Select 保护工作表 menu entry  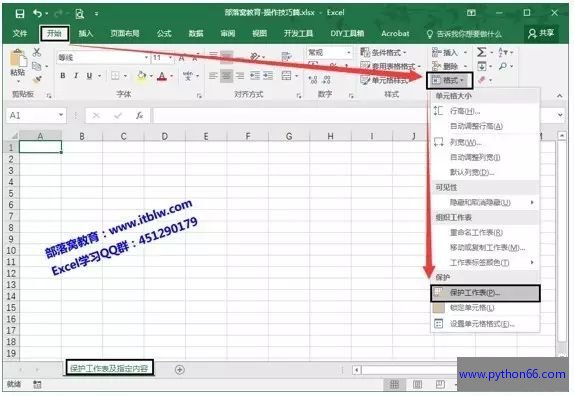tap(485, 293)
